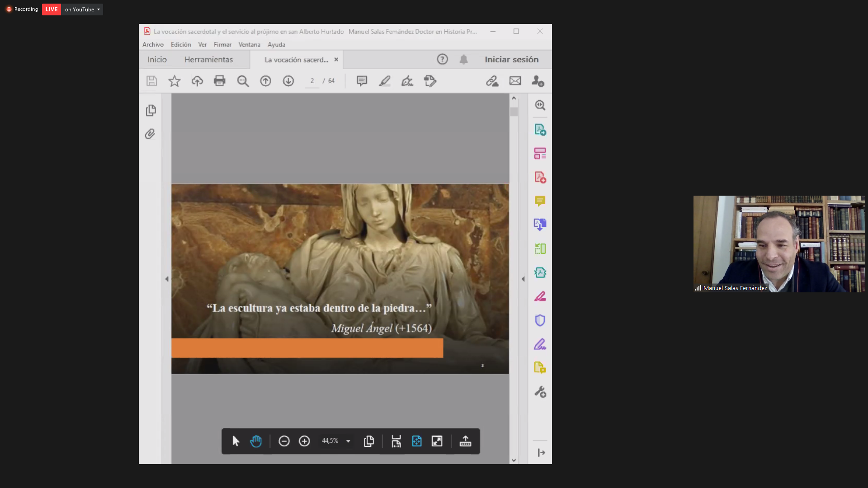Open notifications bell icon

click(463, 59)
